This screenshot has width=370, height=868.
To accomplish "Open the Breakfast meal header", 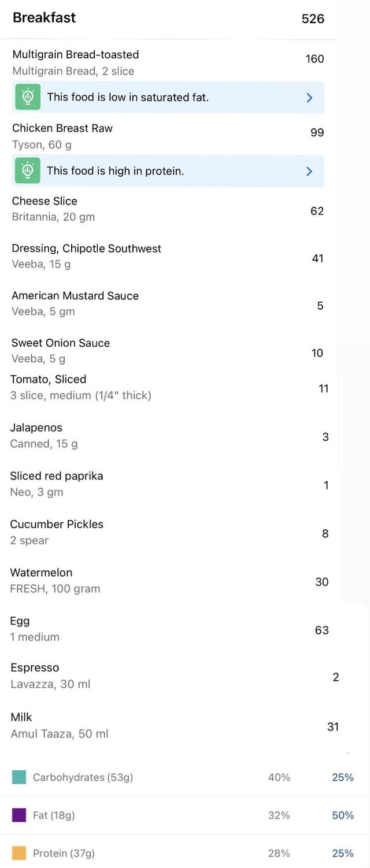I will click(168, 18).
